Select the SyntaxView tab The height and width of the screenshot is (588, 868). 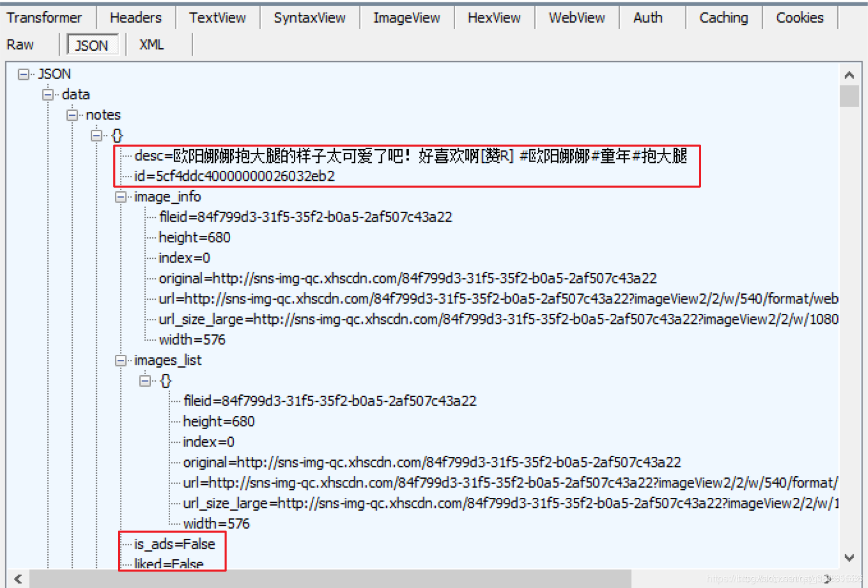point(310,17)
